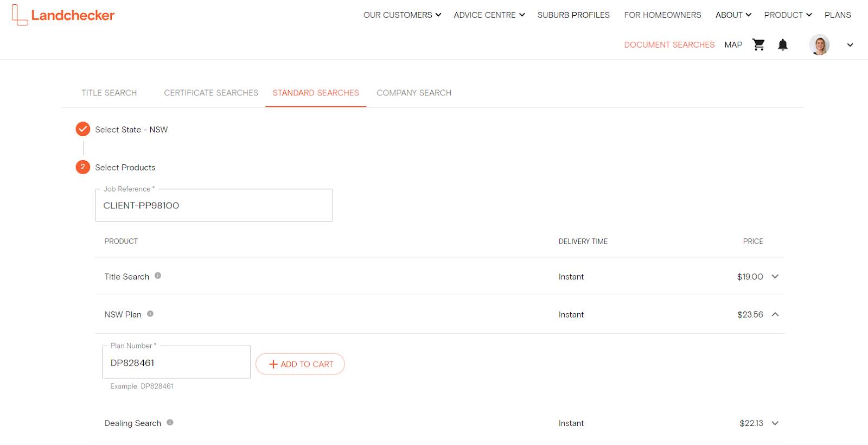Click the PRICE column header
This screenshot has height=445, width=868.
tap(753, 241)
